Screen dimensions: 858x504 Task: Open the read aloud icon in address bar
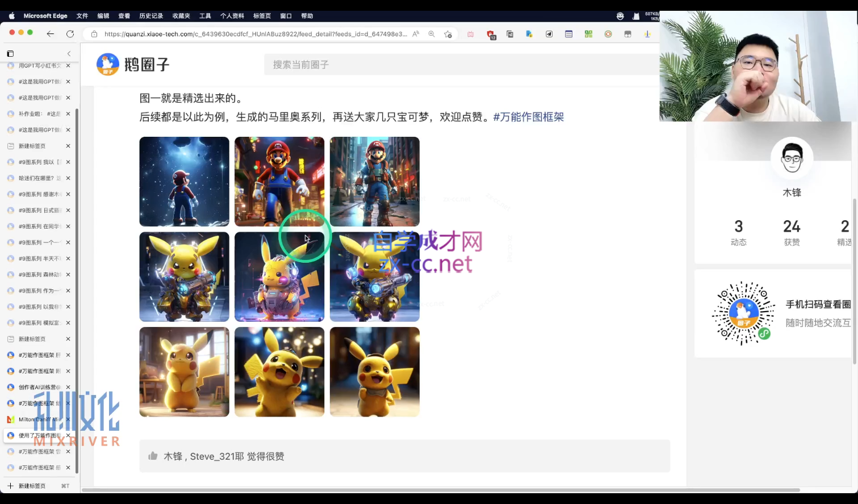[x=416, y=34]
